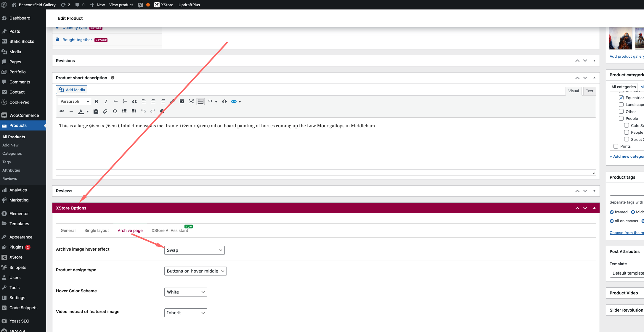Redo the last edit

coord(153,111)
